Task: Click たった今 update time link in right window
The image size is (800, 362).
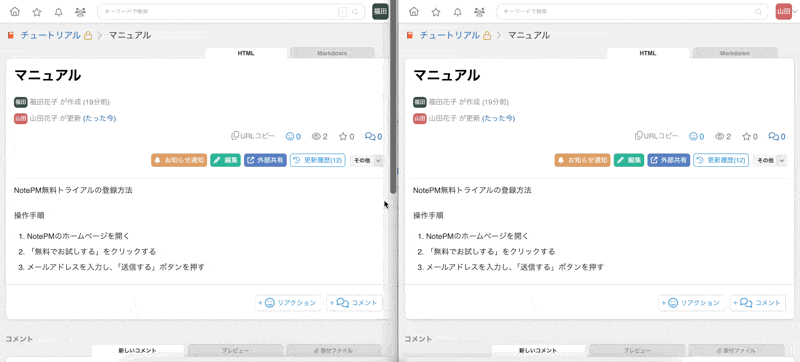Action: tap(498, 118)
